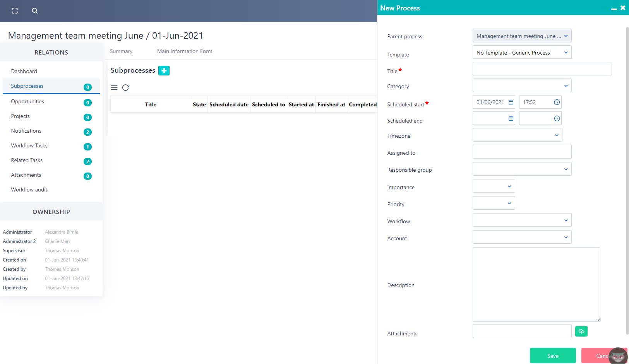Upload an attachment with the cloud icon
This screenshot has width=629, height=364.
click(x=581, y=332)
